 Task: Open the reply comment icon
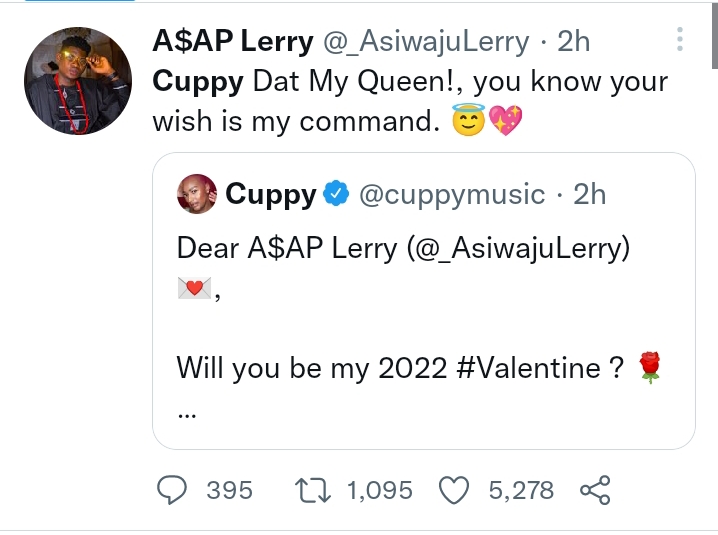tap(172, 490)
